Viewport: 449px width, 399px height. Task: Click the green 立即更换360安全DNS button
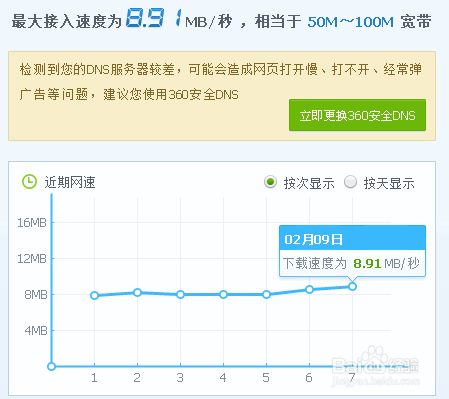357,115
